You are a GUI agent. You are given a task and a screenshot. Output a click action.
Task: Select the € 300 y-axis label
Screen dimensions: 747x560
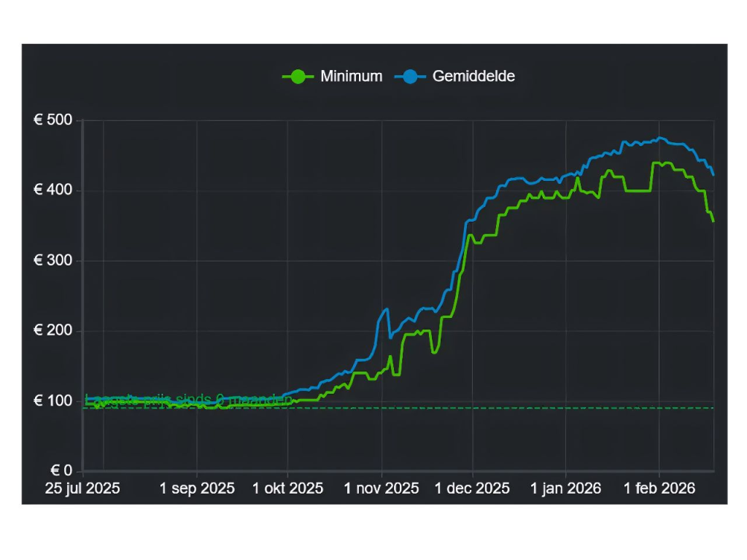pyautogui.click(x=53, y=261)
